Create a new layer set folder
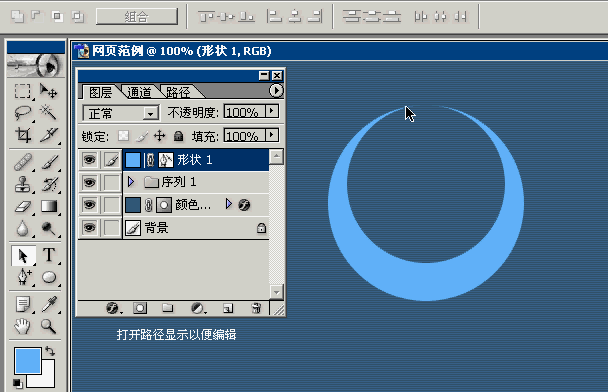This screenshot has height=392, width=608. click(168, 308)
